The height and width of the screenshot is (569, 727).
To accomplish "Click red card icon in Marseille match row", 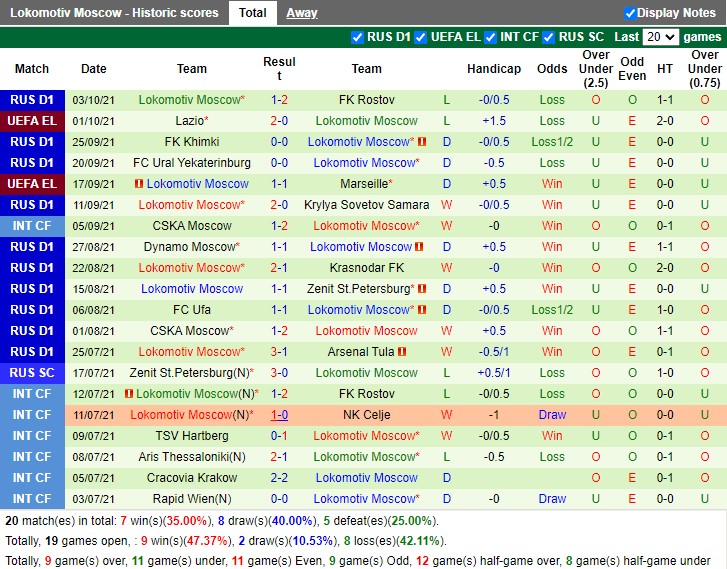I will coord(139,184).
